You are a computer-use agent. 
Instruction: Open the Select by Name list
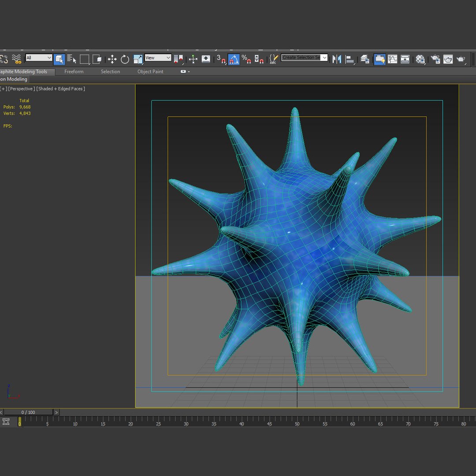pos(72,59)
